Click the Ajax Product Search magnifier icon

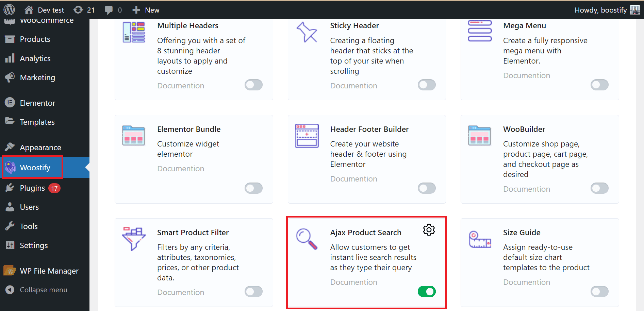tap(307, 239)
